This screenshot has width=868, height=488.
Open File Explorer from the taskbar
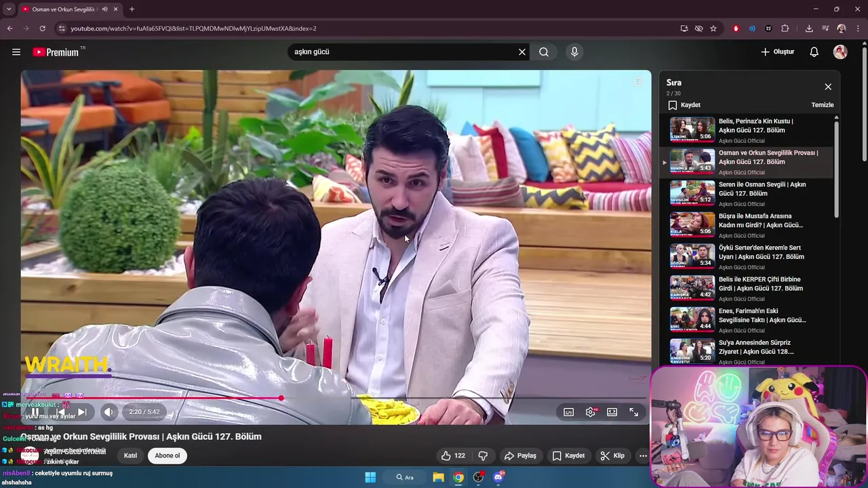pos(439,477)
